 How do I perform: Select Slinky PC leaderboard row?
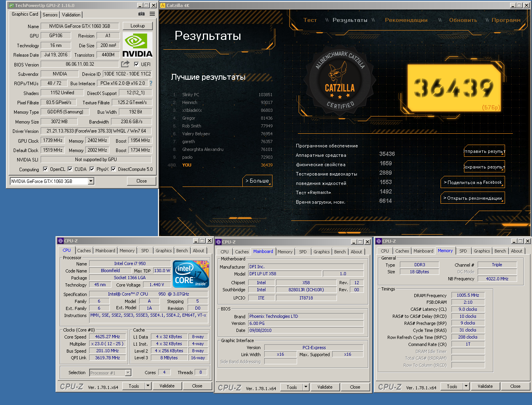(x=223, y=95)
